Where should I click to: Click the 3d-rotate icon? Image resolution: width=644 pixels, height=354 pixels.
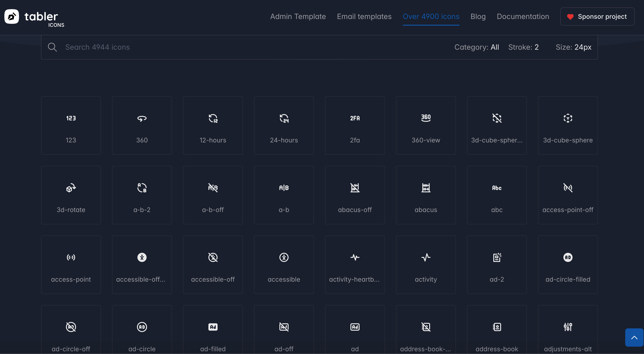pyautogui.click(x=71, y=188)
